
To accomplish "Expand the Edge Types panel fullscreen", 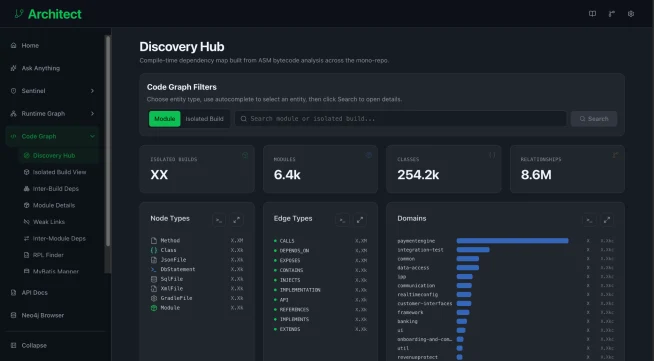I will pos(360,220).
